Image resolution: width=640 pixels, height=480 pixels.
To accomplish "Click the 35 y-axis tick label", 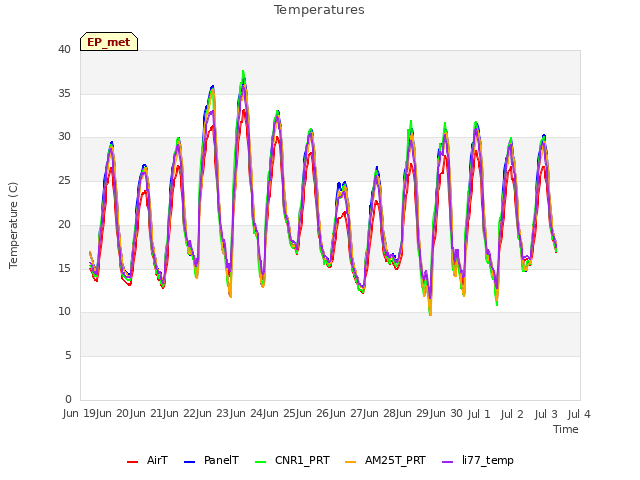I will [x=64, y=93].
